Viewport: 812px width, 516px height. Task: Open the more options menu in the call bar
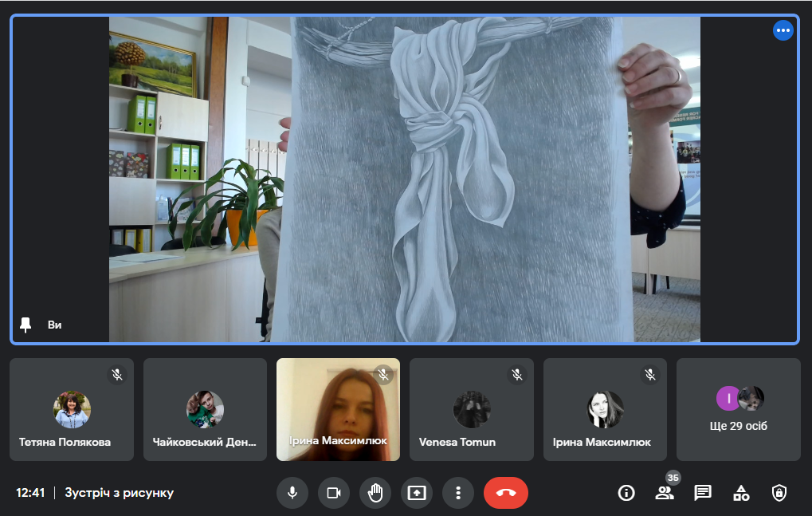click(x=458, y=493)
